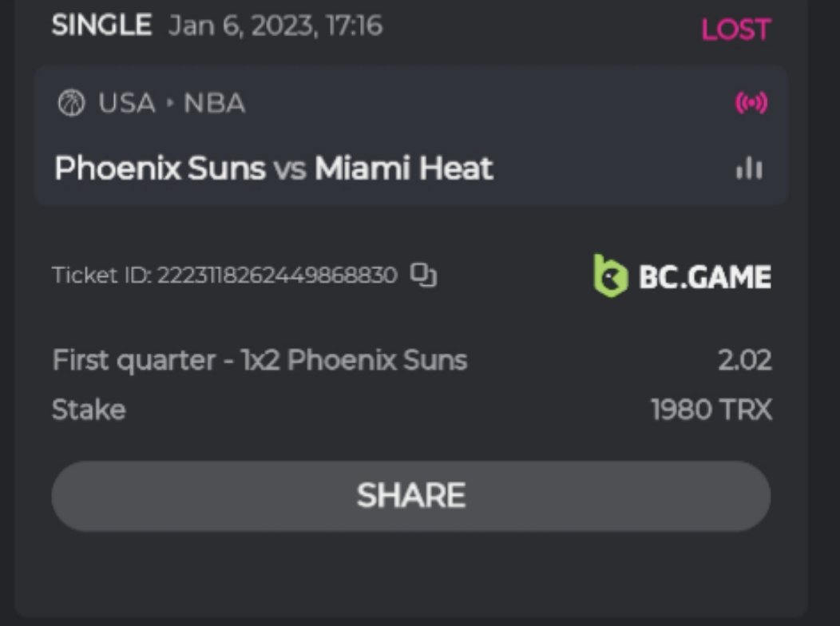The image size is (840, 626).
Task: Click the pink live broadcast icon
Action: tap(751, 104)
